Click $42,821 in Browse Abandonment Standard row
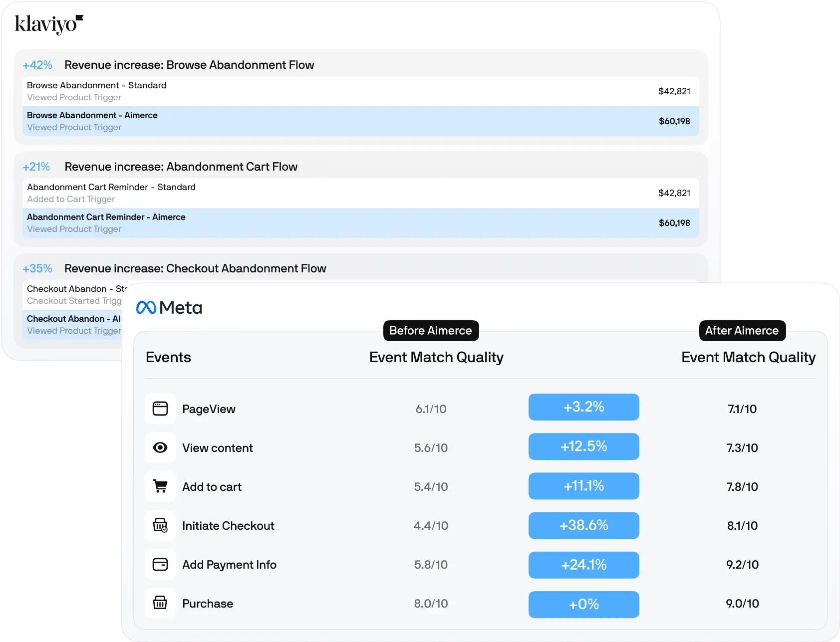 (x=674, y=91)
